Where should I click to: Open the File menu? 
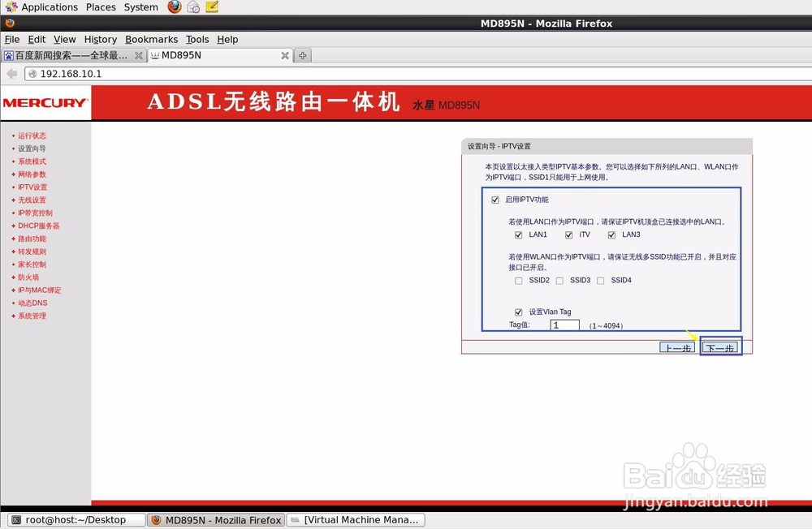[12, 39]
